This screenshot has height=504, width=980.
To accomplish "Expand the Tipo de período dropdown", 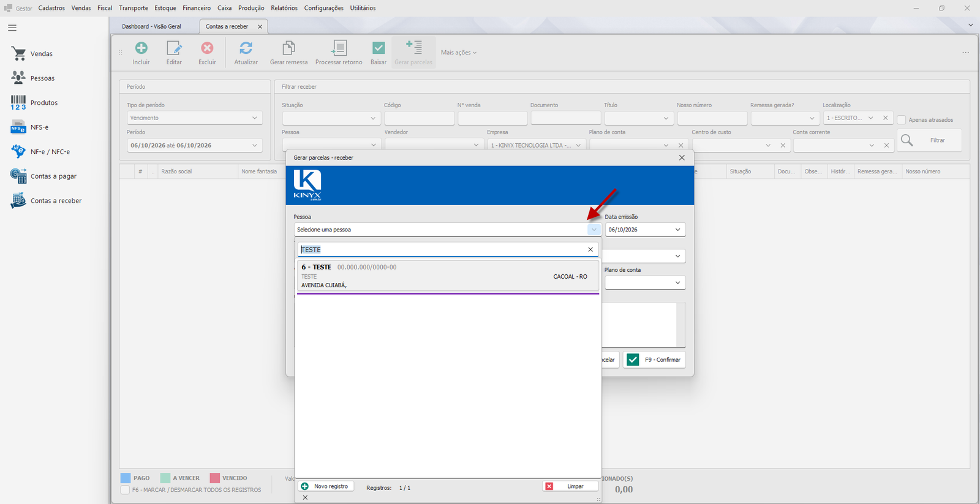I will pyautogui.click(x=255, y=118).
